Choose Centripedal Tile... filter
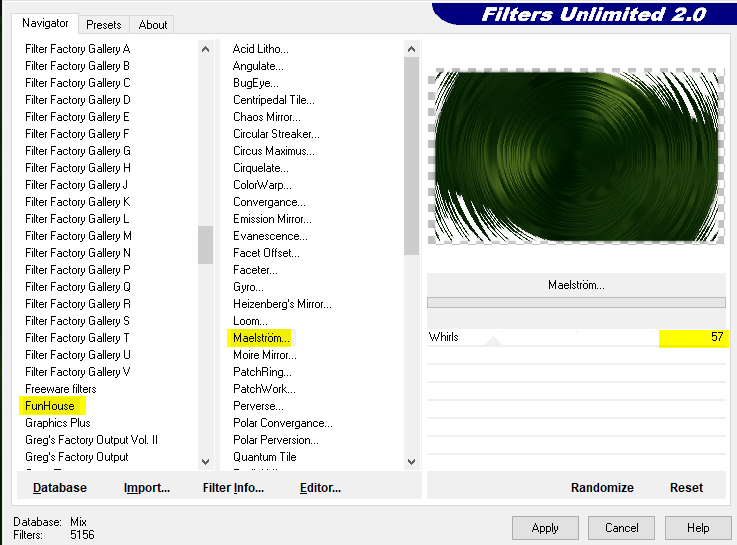 pos(274,100)
